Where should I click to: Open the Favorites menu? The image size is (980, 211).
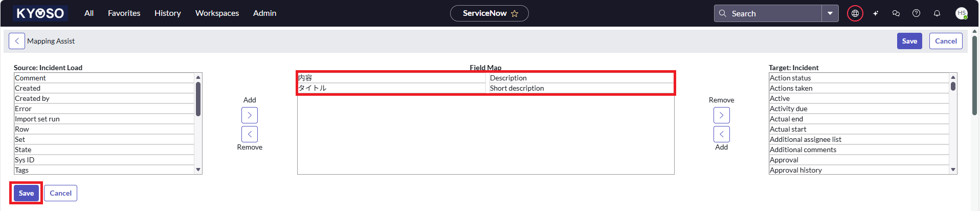pyautogui.click(x=124, y=13)
